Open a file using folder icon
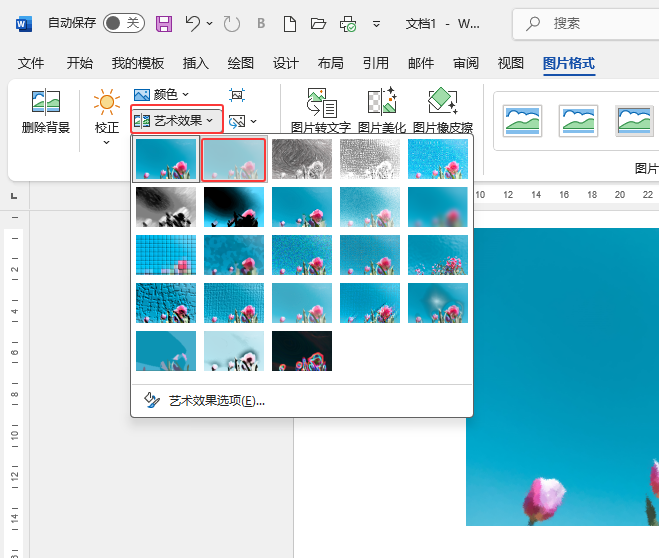The image size is (659, 558). [x=318, y=24]
